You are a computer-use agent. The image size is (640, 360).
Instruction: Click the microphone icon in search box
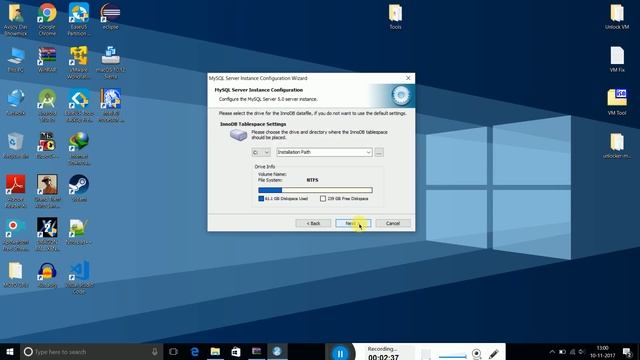155,351
